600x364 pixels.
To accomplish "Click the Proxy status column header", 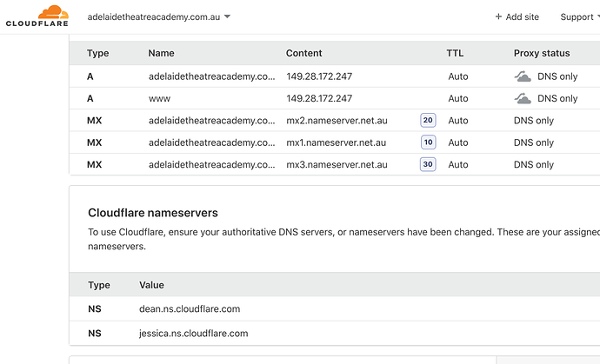I will pos(542,53).
